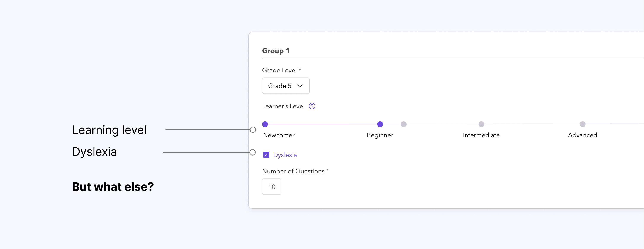Viewport: 644px width, 249px height.
Task: Click the Number of Questions input field
Action: coord(272,187)
